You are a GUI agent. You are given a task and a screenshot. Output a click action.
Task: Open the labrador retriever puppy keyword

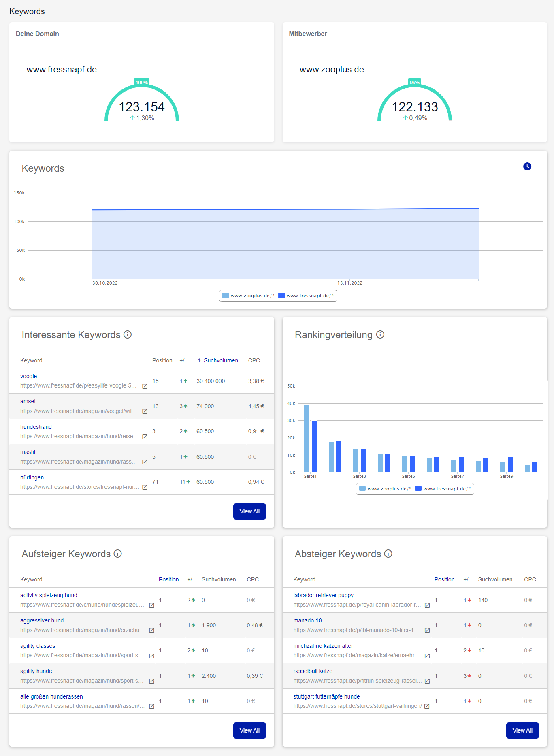pyautogui.click(x=323, y=595)
